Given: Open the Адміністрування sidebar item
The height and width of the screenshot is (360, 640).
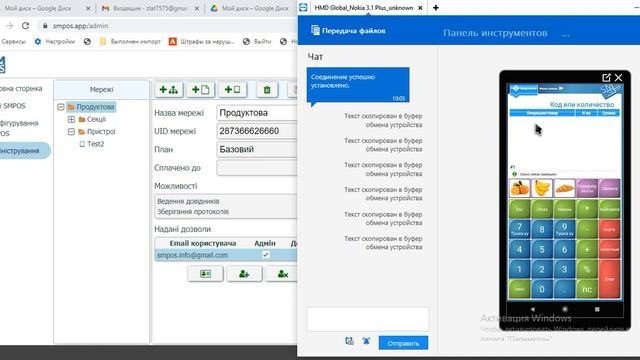Looking at the screenshot, I should tap(24, 151).
